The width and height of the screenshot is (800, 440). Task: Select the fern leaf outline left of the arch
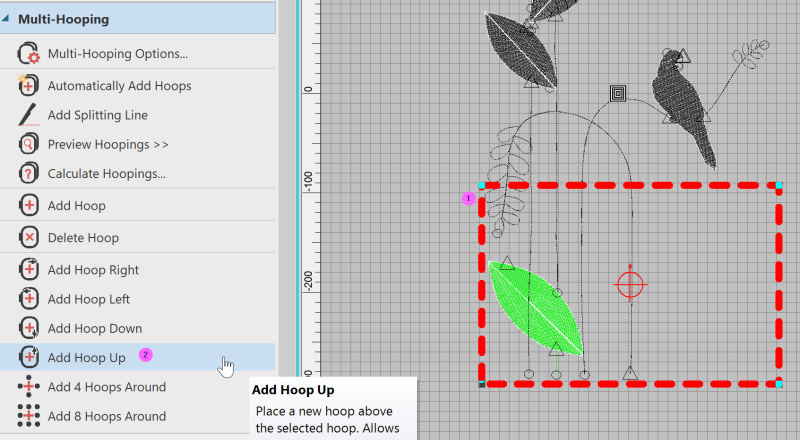509,181
